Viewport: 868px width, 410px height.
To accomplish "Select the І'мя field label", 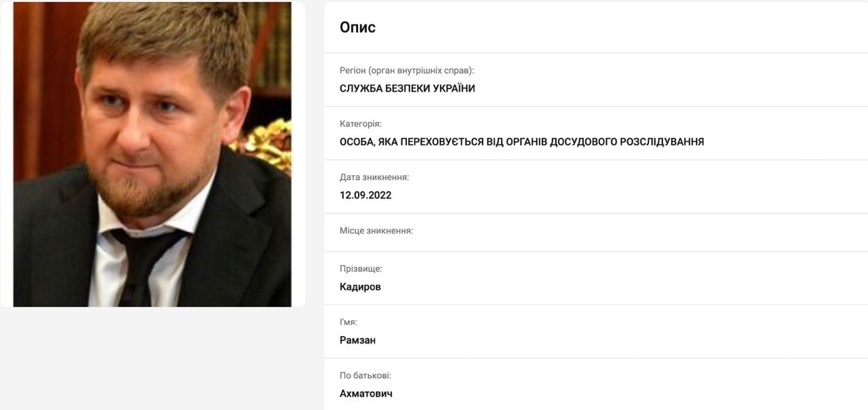I will 349,322.
